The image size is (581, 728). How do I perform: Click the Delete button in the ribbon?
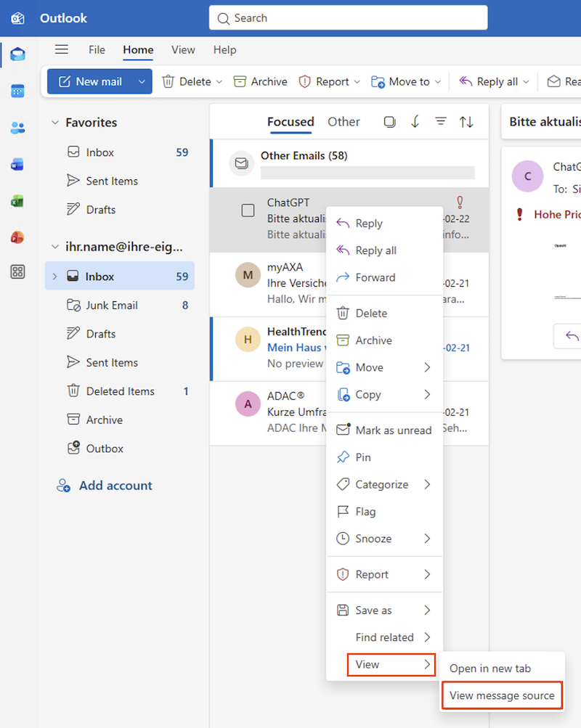coord(187,82)
